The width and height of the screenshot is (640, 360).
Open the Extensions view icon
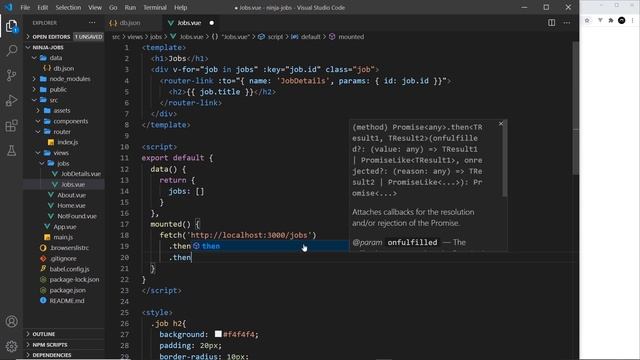(11, 126)
